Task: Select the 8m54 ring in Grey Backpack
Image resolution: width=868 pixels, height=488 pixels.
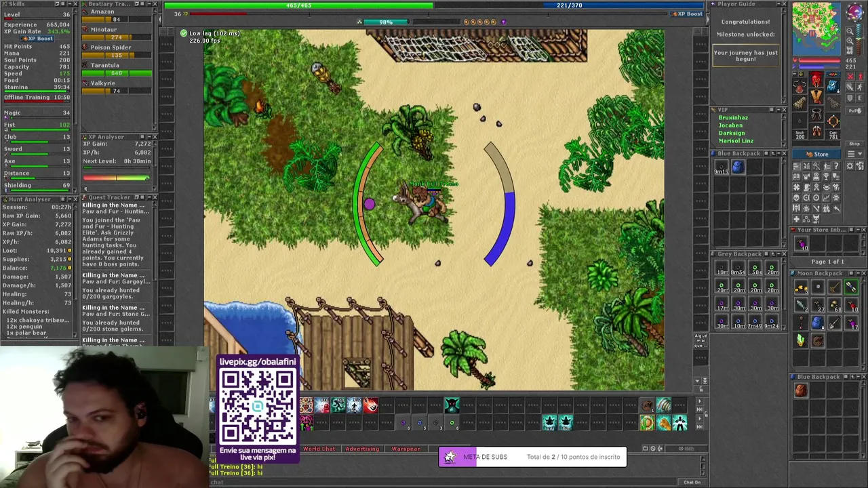Action: [x=738, y=269]
